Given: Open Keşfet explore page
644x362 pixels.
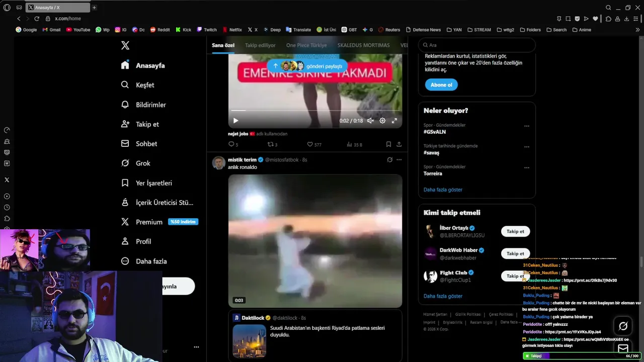Looking at the screenshot, I should [x=138, y=85].
